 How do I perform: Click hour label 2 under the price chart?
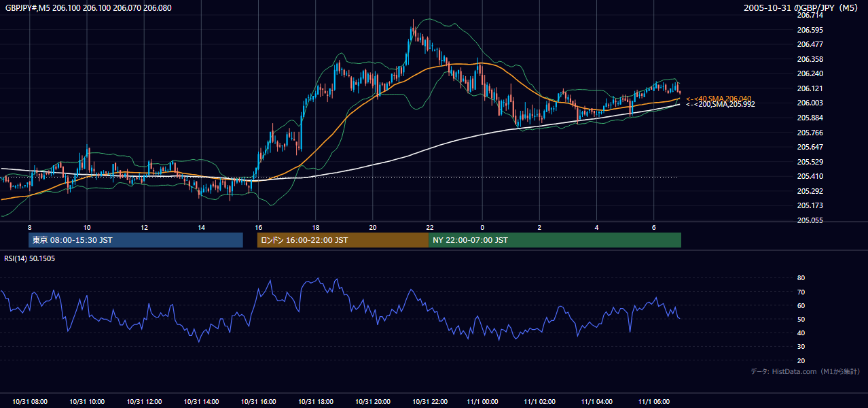tap(539, 227)
